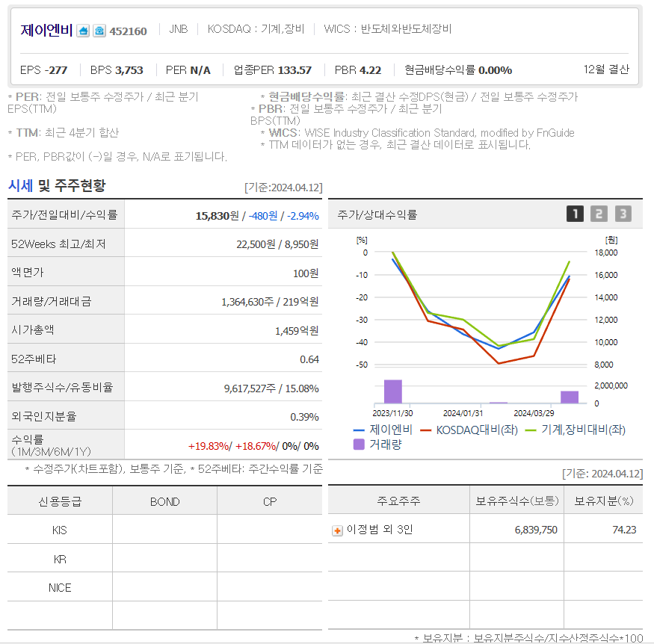The width and height of the screenshot is (654, 644).
Task: Click the 제이엔비 company name
Action: [46, 31]
